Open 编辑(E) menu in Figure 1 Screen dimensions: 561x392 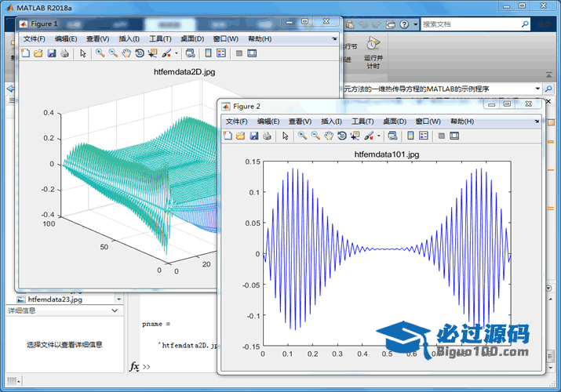[x=66, y=39]
